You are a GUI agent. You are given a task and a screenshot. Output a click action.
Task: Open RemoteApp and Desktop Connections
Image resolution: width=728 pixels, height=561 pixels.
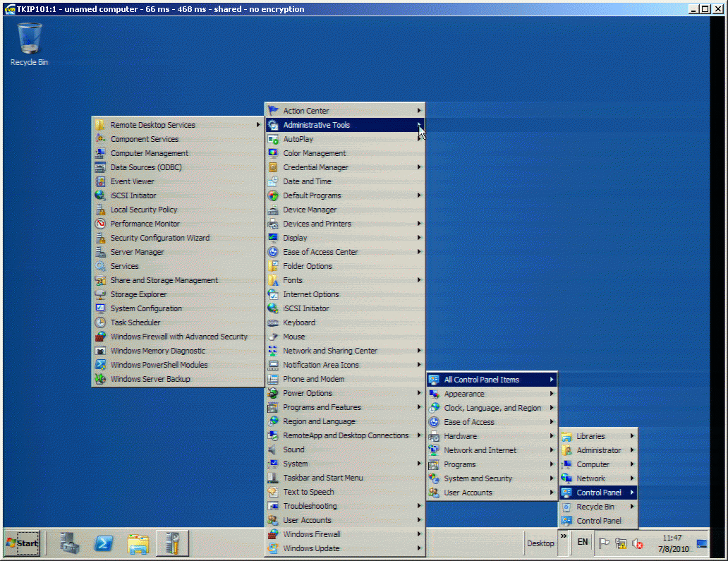[x=345, y=435]
